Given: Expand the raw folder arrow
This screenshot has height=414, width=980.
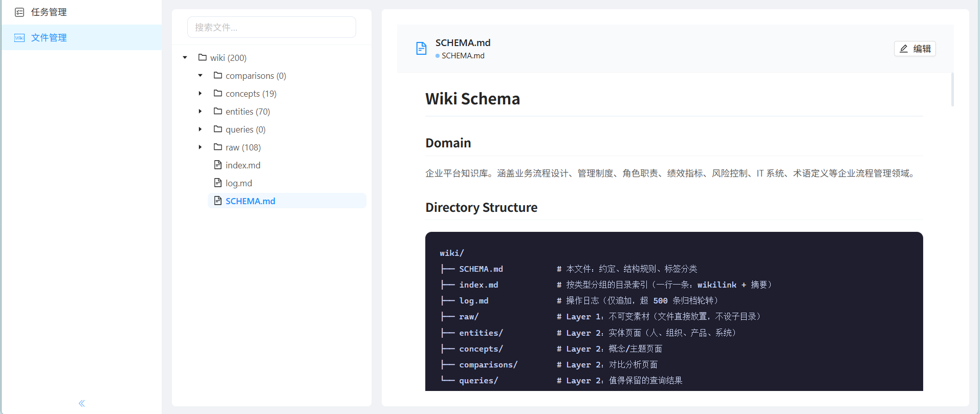Looking at the screenshot, I should tap(201, 147).
